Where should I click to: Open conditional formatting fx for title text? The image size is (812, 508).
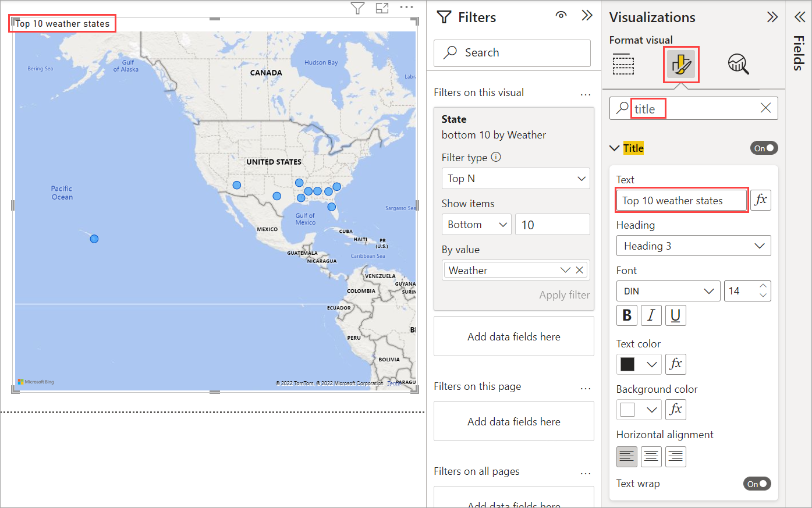[x=760, y=200]
